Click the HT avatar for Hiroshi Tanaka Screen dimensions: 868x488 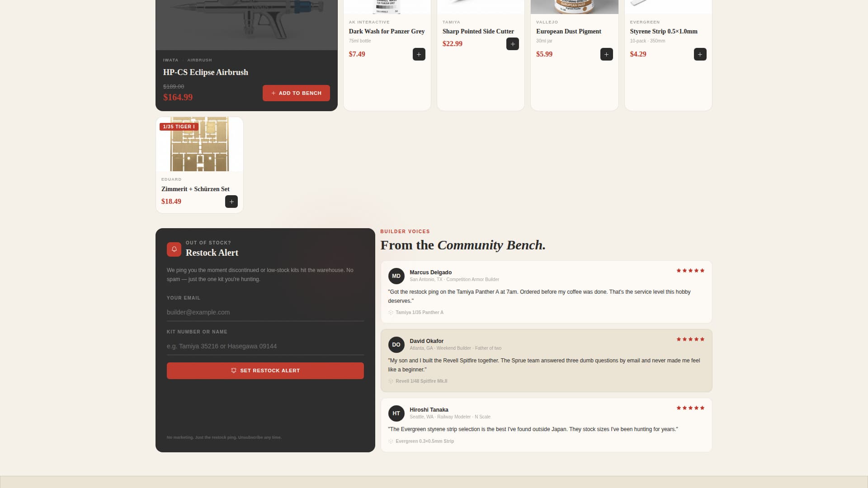pos(396,413)
